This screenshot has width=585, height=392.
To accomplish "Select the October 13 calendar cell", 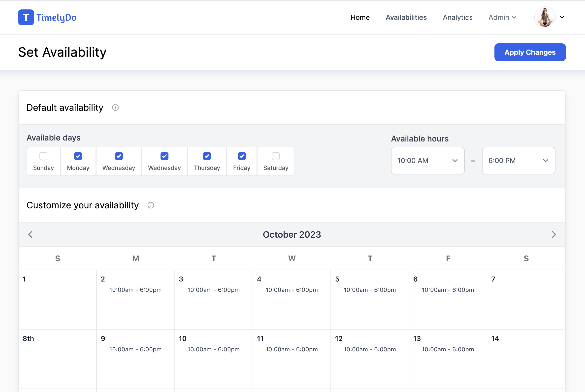I will (448, 359).
